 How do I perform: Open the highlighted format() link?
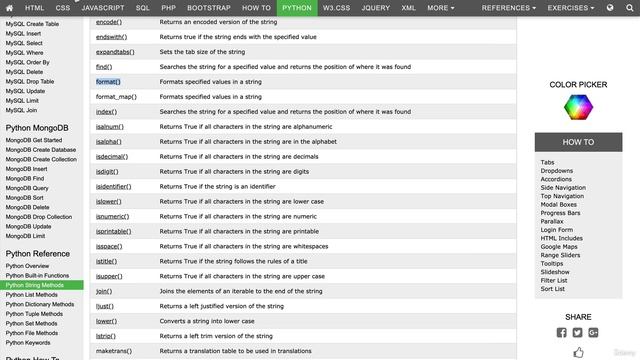[x=108, y=82]
